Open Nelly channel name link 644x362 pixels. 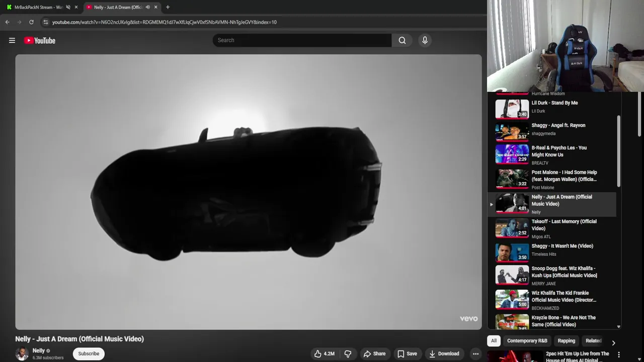[x=38, y=350]
